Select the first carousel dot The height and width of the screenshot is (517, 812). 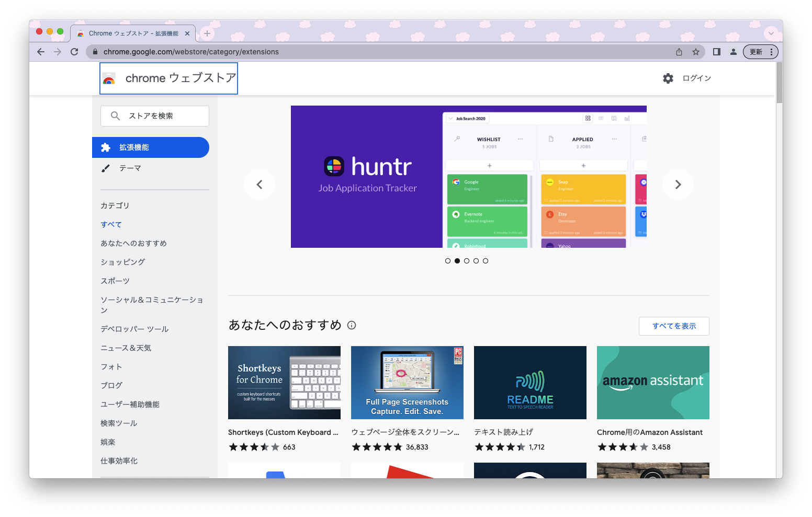[448, 261]
